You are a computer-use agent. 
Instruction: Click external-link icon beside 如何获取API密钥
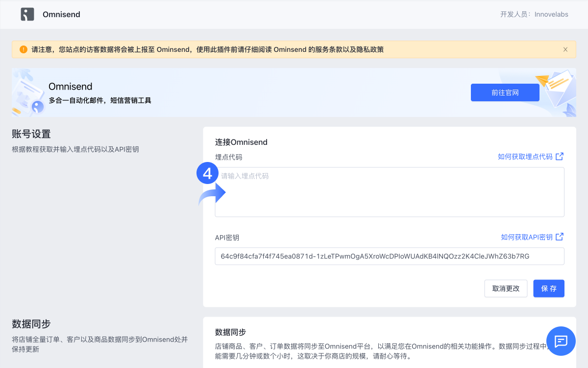click(x=560, y=237)
